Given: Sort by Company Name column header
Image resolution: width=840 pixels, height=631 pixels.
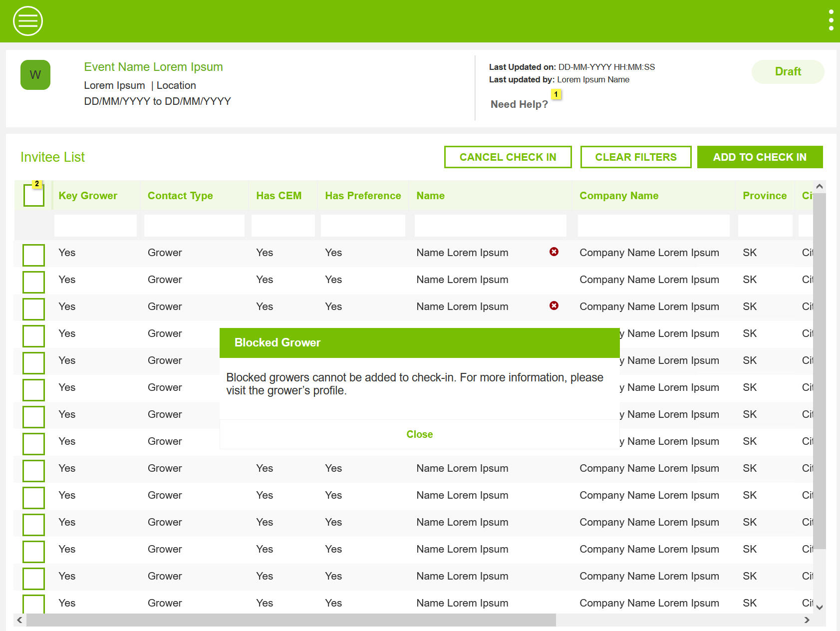Looking at the screenshot, I should [x=619, y=196].
